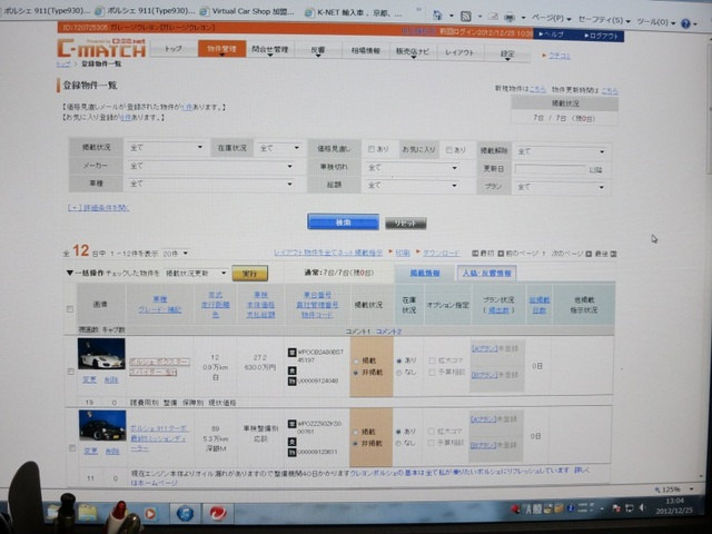The height and width of the screenshot is (534, 712).
Task: Open the 在庫状況 filter dropdown
Action: point(279,148)
